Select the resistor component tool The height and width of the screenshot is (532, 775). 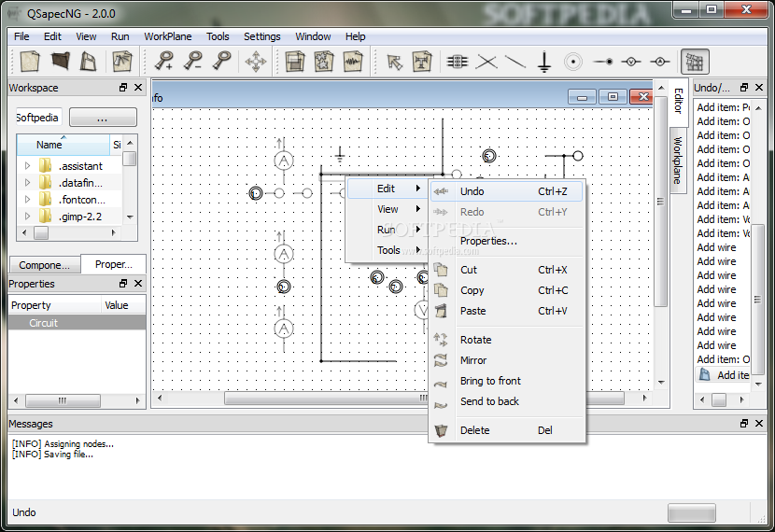click(458, 62)
